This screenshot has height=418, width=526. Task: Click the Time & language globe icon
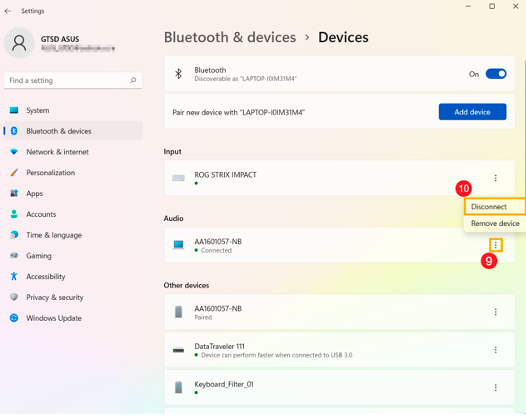[14, 235]
